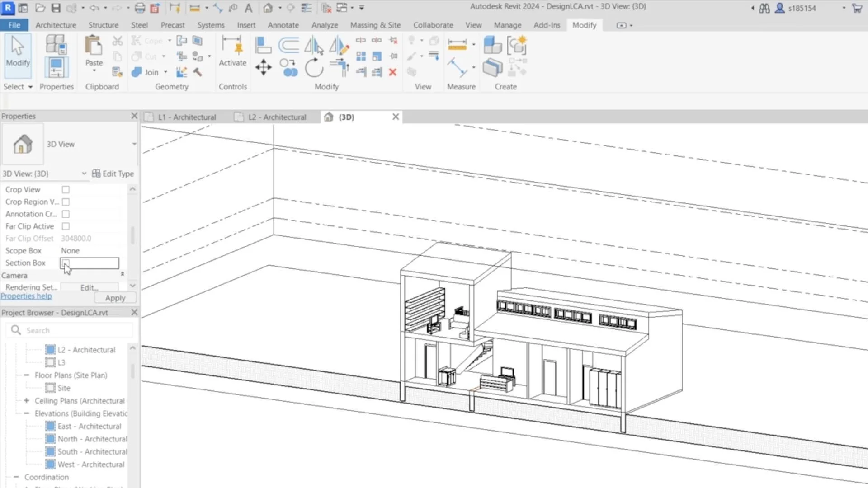Select the Offset tool icon
This screenshot has width=868, height=488.
click(x=288, y=45)
